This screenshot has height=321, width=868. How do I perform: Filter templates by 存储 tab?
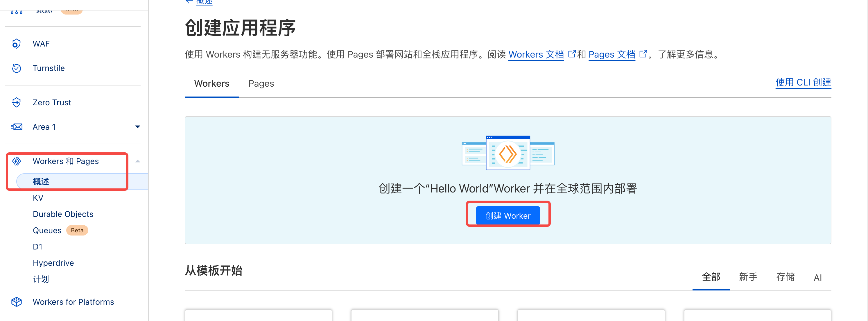point(785,277)
